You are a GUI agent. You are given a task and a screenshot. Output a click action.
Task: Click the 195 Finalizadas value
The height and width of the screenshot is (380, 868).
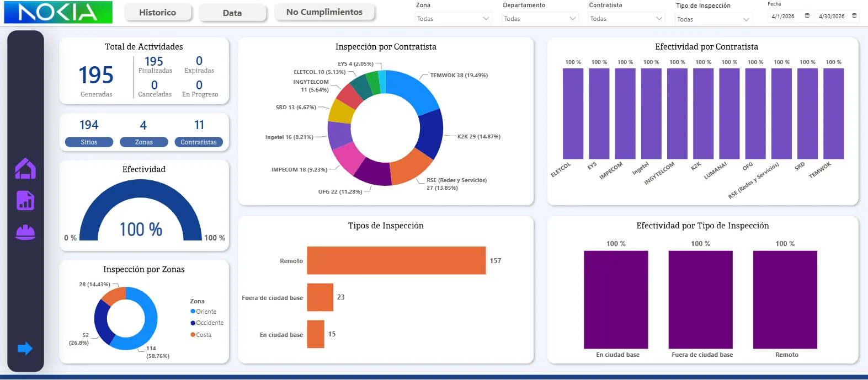(x=154, y=61)
